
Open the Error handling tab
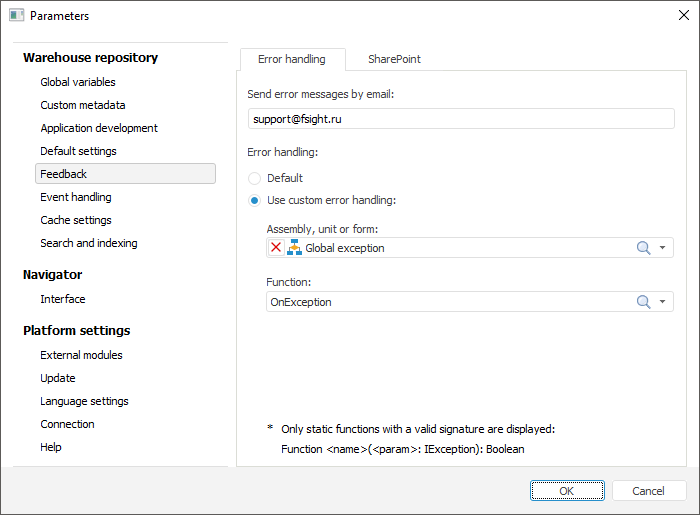[292, 59]
